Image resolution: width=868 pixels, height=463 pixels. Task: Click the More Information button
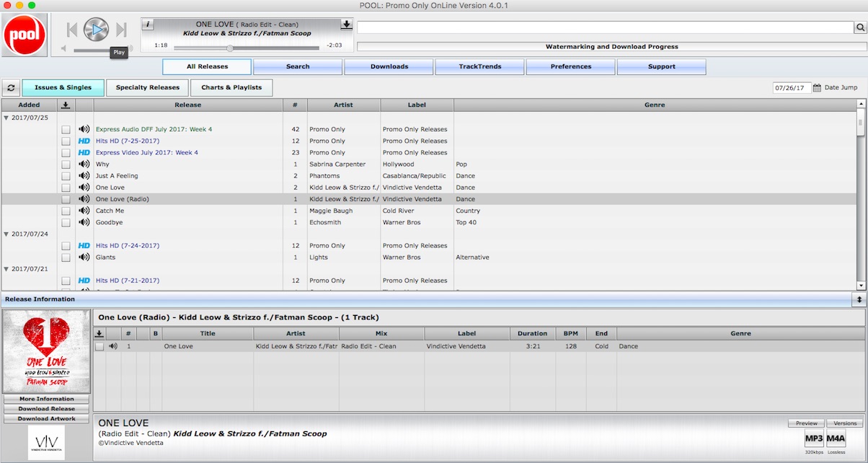click(x=47, y=399)
